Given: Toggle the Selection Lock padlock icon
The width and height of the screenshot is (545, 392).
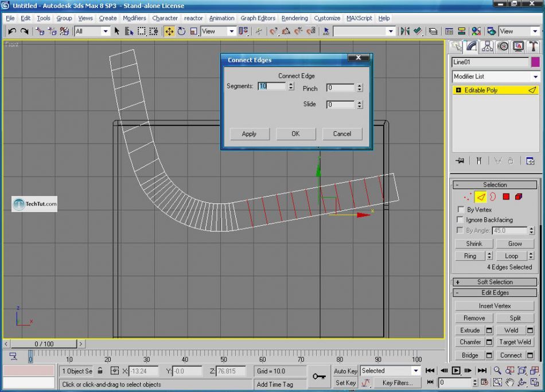Looking at the screenshot, I should pyautogui.click(x=100, y=371).
